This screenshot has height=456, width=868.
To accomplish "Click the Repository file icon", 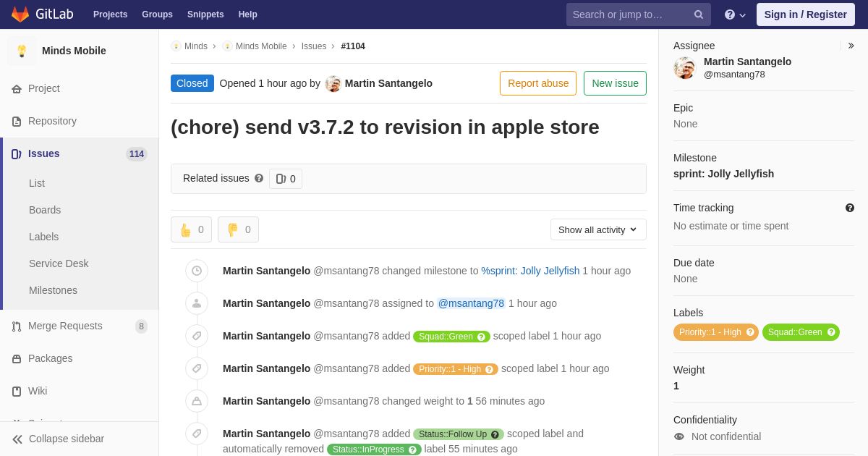I will coord(17,121).
